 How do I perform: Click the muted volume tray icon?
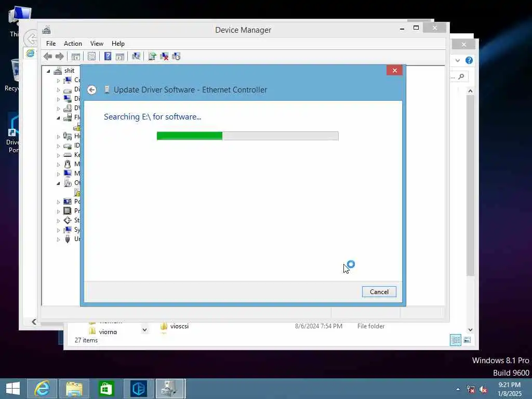(x=483, y=389)
